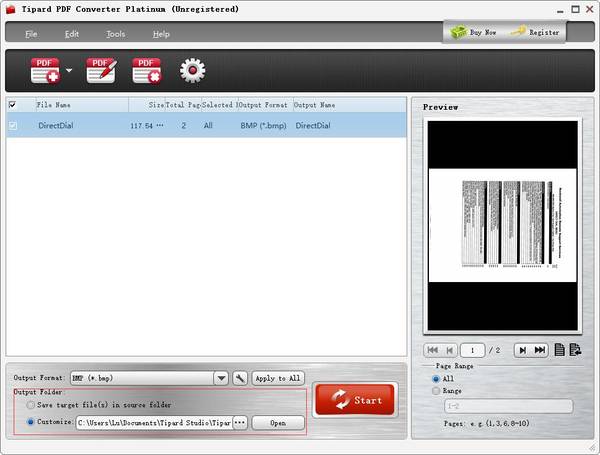This screenshot has height=455, width=600.
Task: Toggle the DirectDial row checkbox
Action: [13, 125]
